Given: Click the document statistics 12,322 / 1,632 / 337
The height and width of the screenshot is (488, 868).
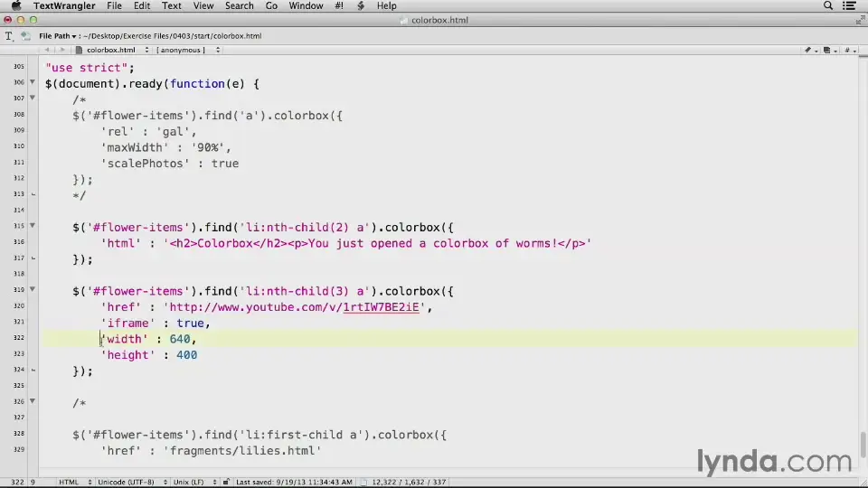Looking at the screenshot, I should (409, 482).
